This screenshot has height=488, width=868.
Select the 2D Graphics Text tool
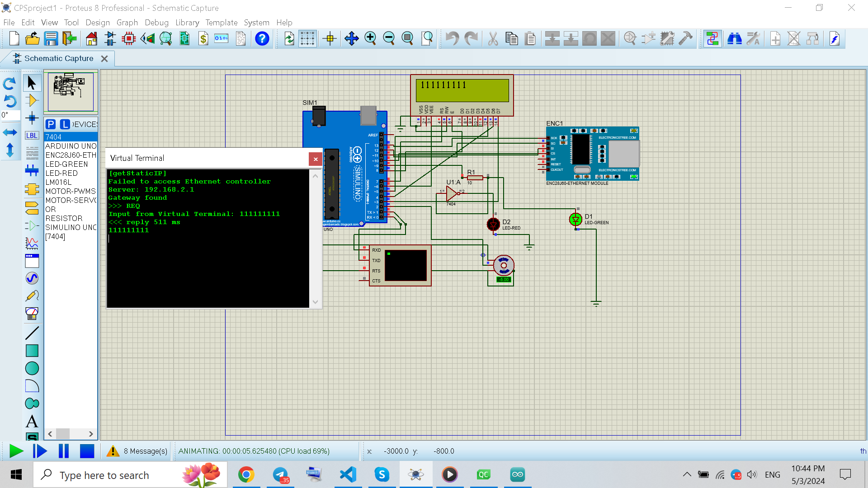[x=32, y=421]
